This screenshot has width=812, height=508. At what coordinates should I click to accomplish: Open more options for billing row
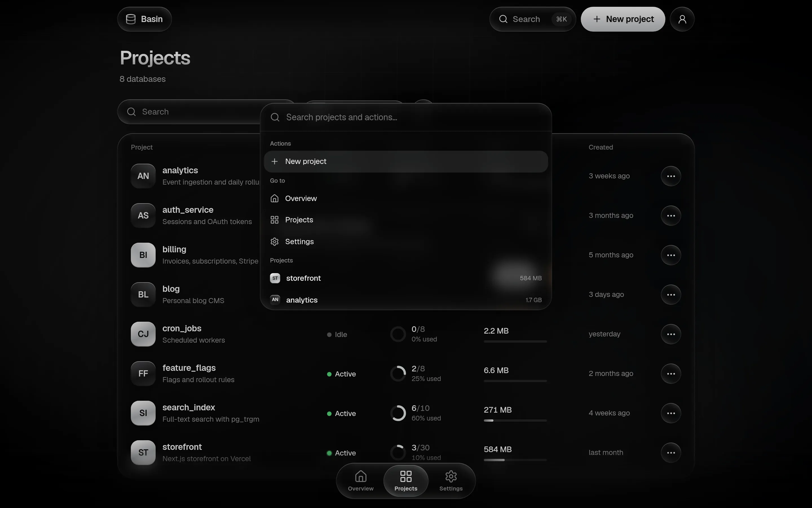(x=671, y=255)
